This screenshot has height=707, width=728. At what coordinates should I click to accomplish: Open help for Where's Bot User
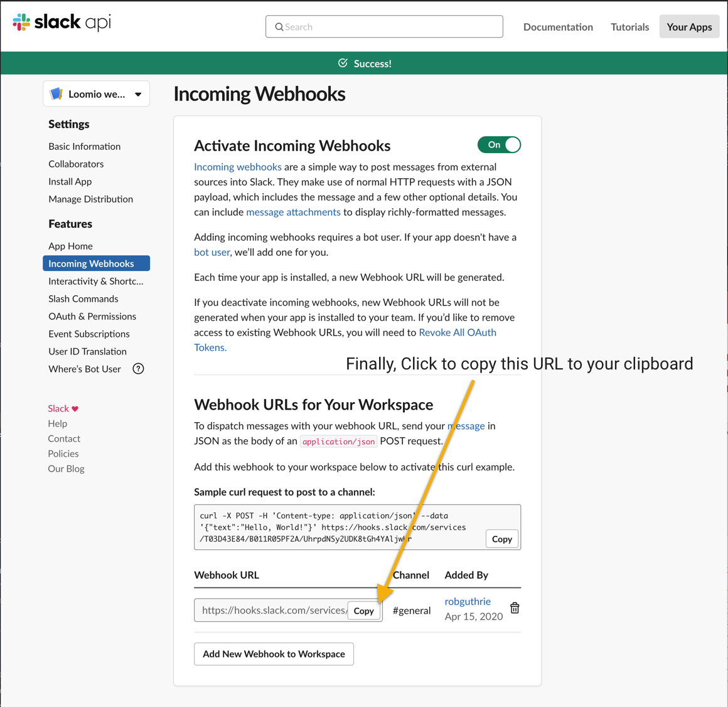pos(138,369)
